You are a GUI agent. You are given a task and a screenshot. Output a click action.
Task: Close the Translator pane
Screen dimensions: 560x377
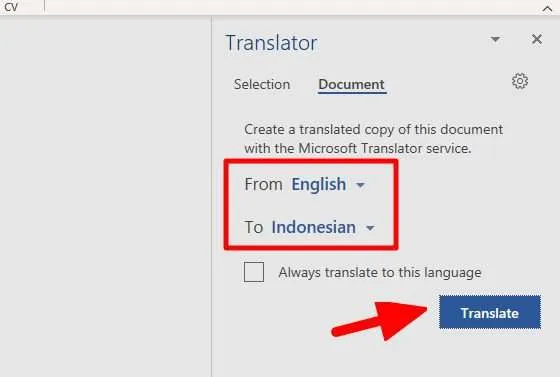point(537,39)
